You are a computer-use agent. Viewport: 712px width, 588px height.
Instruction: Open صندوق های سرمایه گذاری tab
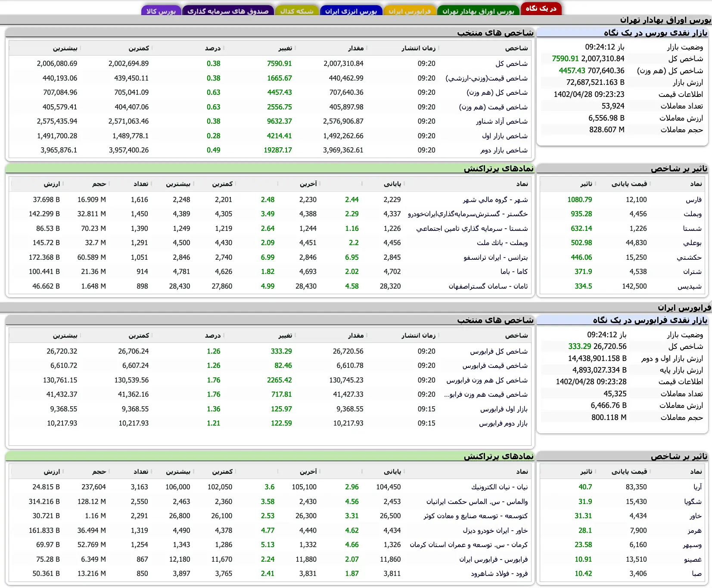click(228, 11)
